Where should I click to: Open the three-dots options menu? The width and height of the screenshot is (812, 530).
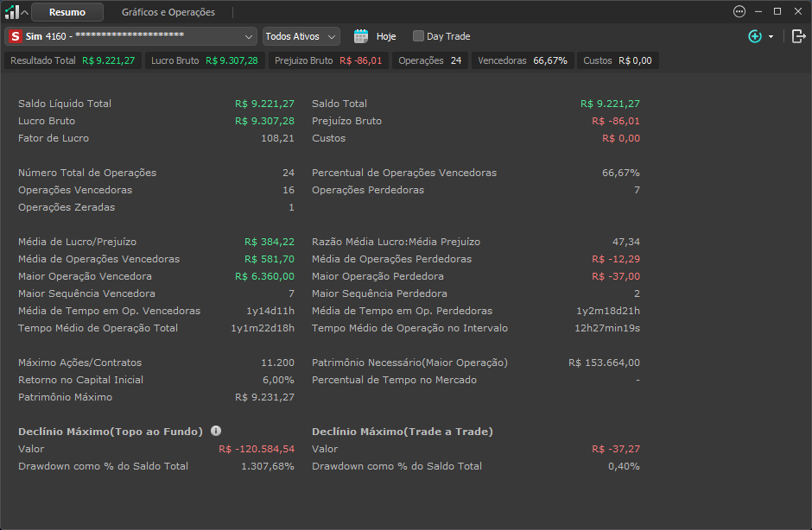739,11
